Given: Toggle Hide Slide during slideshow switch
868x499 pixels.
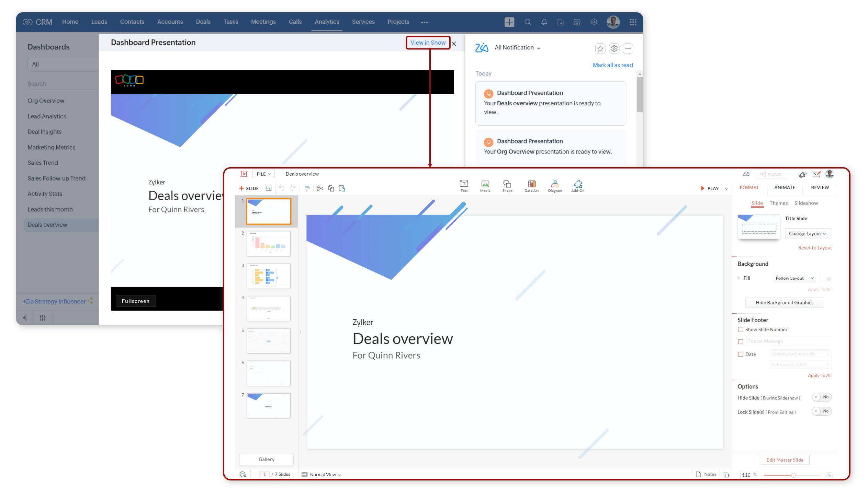Looking at the screenshot, I should 821,397.
